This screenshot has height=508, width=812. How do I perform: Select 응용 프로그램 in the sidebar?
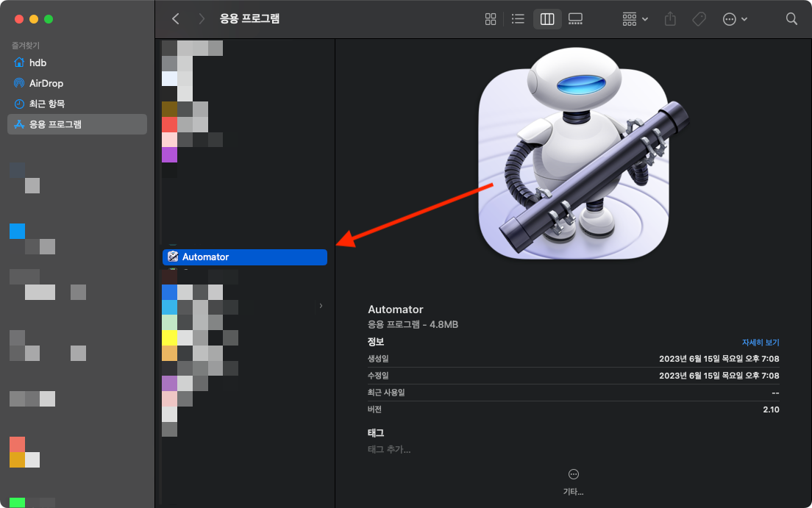click(x=78, y=124)
